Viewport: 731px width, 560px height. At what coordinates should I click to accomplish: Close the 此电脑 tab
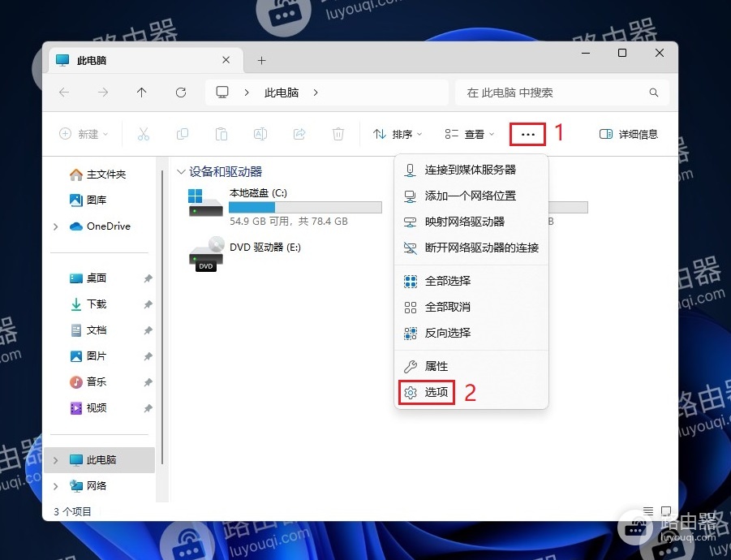[x=226, y=60]
